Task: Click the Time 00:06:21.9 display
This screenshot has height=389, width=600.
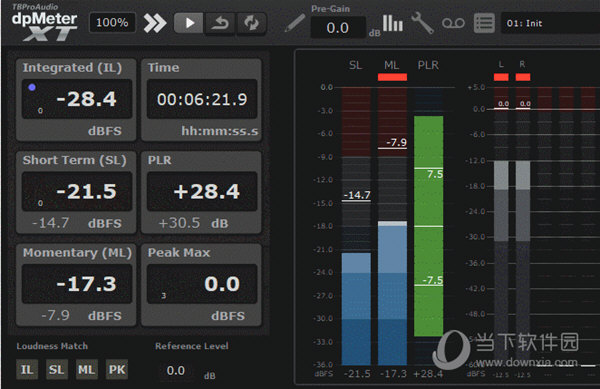Action: pyautogui.click(x=202, y=99)
